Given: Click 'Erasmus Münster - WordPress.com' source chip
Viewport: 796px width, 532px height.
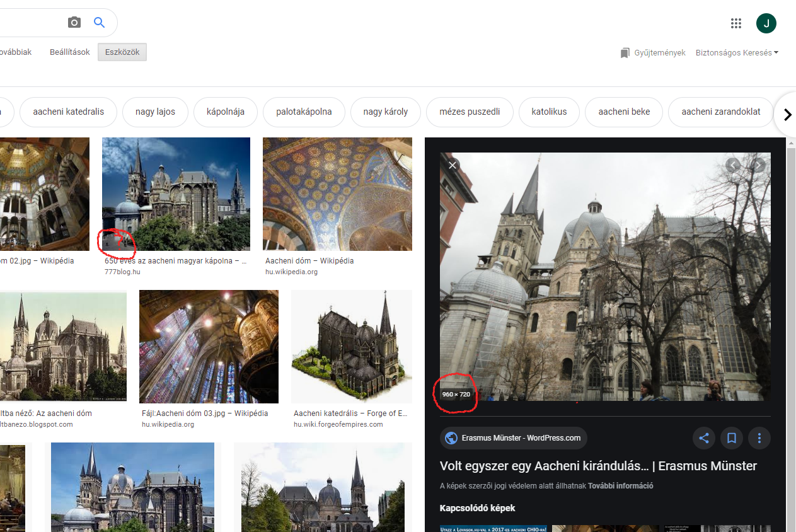Looking at the screenshot, I should pyautogui.click(x=514, y=438).
